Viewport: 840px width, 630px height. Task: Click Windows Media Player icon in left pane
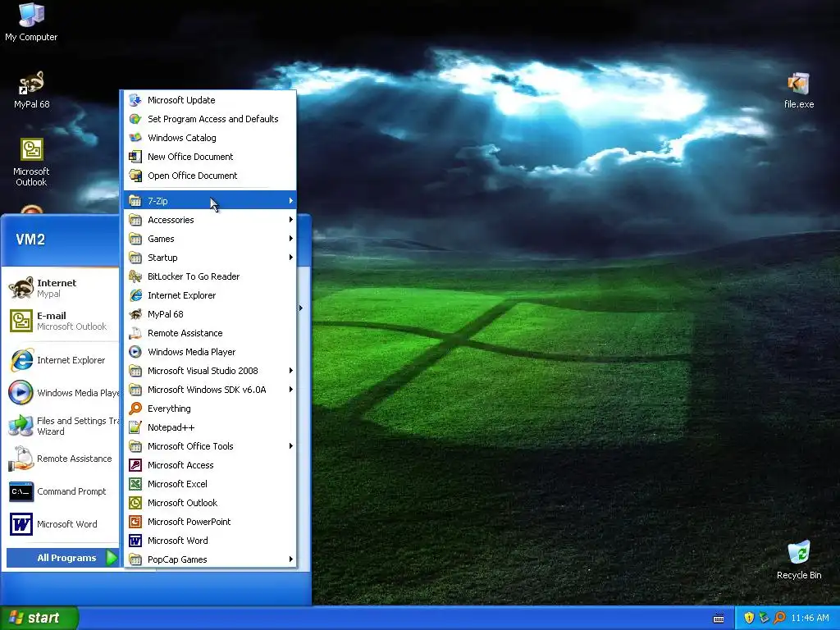[x=21, y=393]
